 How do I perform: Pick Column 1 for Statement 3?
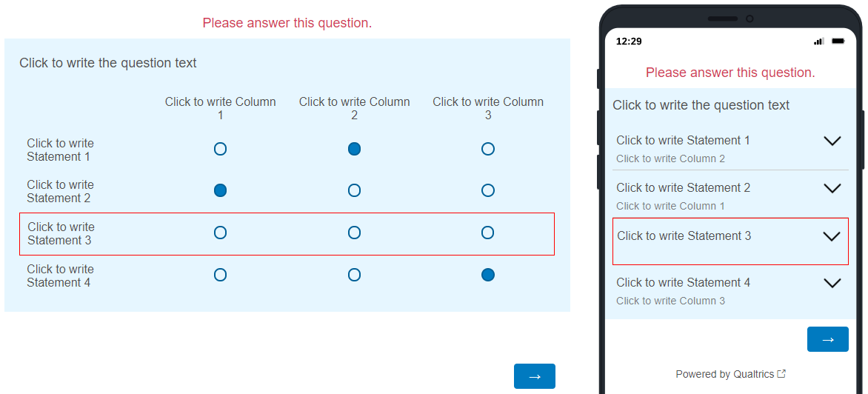point(220,233)
